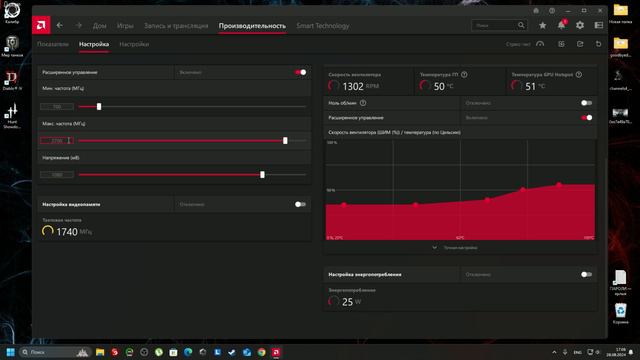Switch to the Metrics sub-tab
Viewport: 640px width, 360px height.
(53, 44)
